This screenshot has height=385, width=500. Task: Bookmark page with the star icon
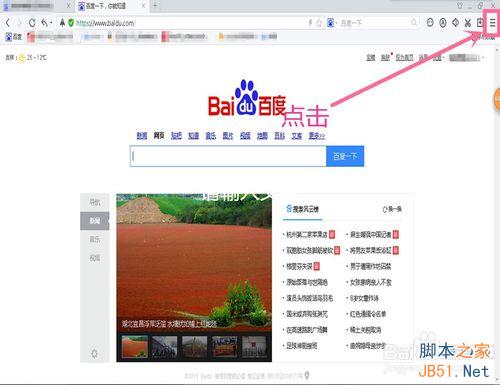[319, 23]
